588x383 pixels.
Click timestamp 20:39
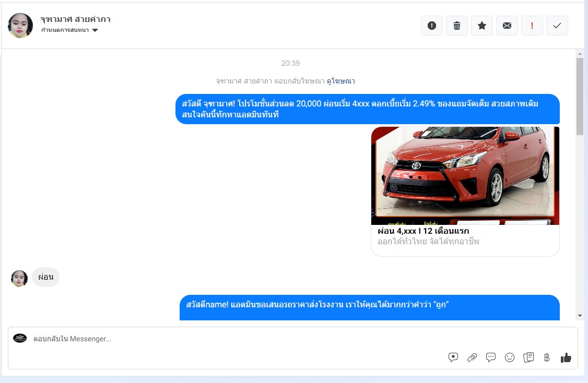[291, 63]
